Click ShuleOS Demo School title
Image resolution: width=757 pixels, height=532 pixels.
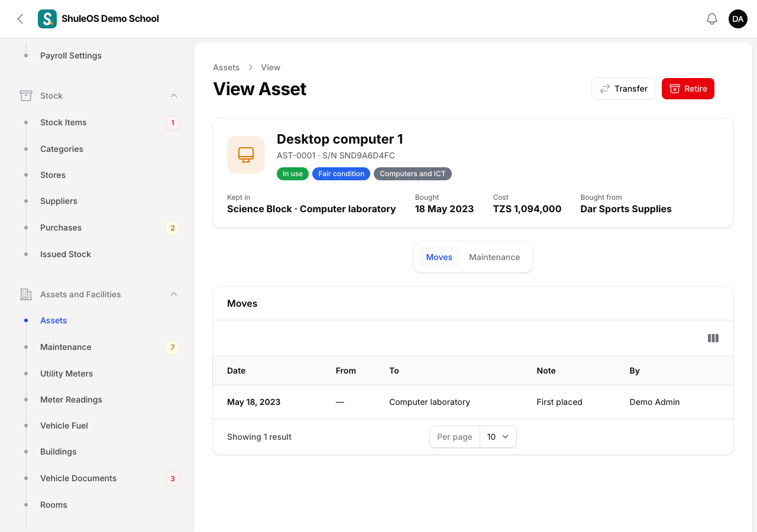coord(110,19)
